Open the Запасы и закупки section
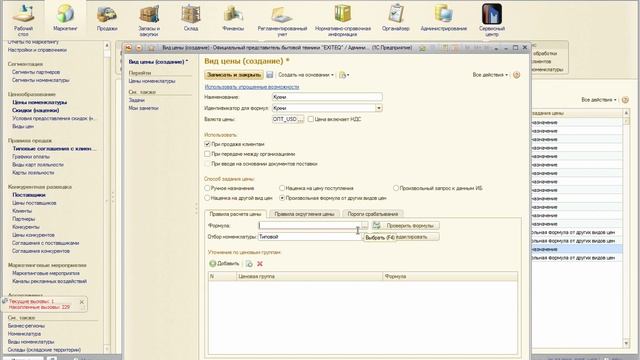The image size is (640, 360). click(x=149, y=20)
